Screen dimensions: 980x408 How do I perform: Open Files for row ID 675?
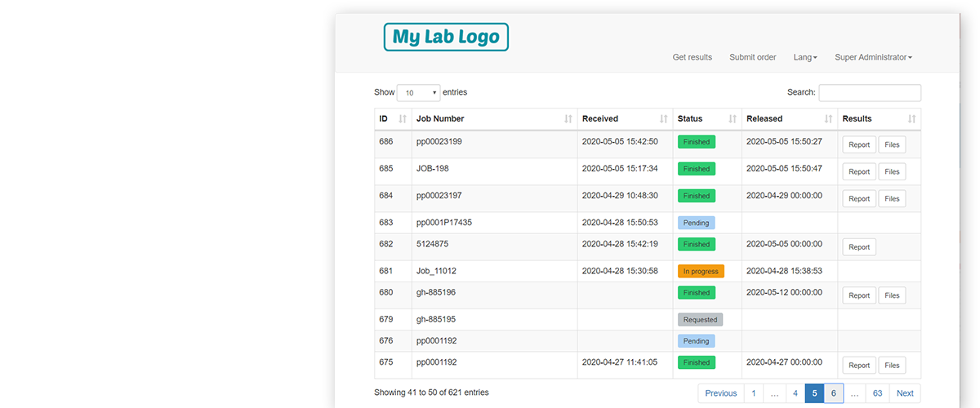[892, 366]
